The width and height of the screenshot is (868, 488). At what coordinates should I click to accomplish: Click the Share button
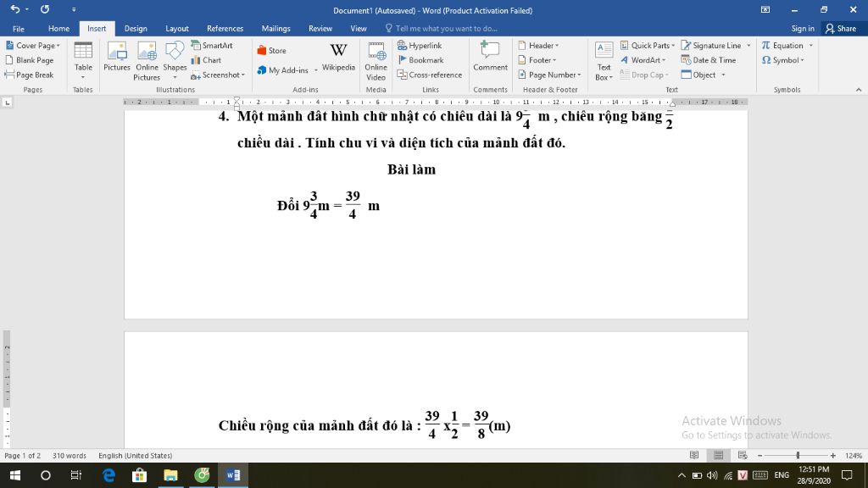click(x=841, y=29)
